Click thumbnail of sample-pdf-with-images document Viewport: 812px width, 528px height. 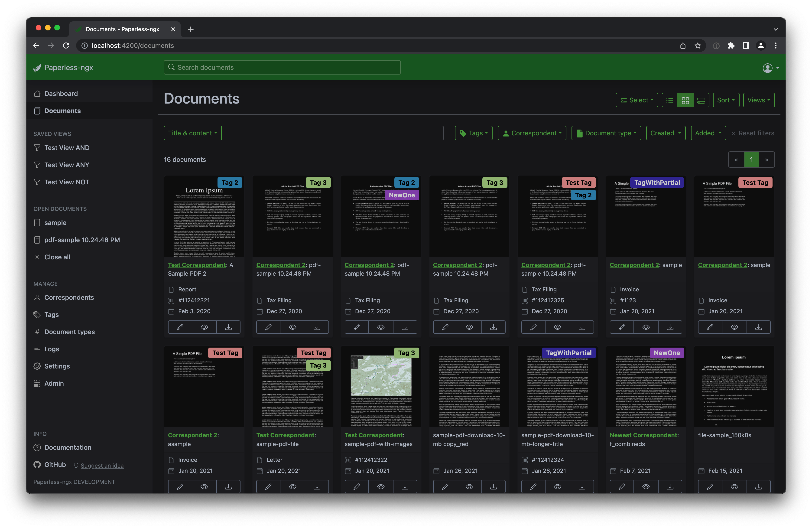(x=381, y=388)
